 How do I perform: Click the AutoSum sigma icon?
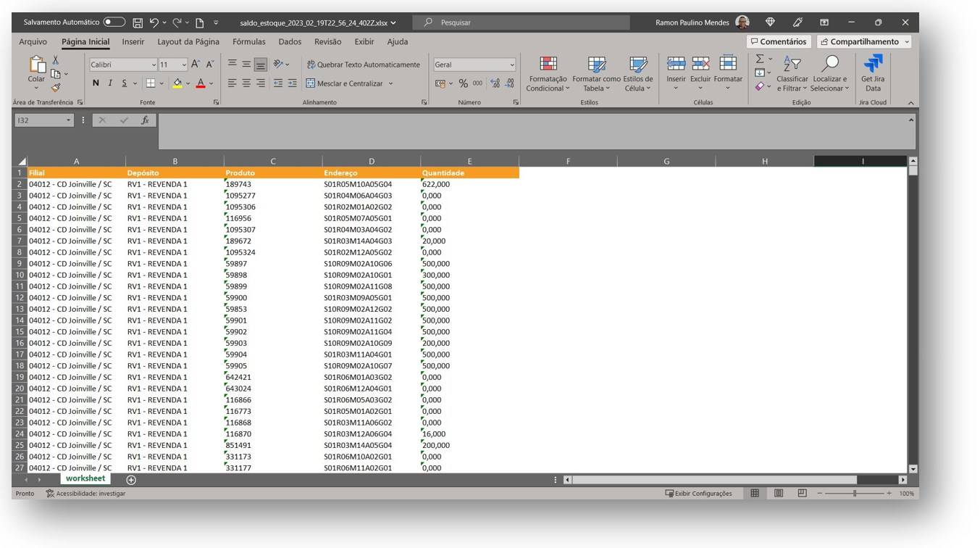(759, 59)
